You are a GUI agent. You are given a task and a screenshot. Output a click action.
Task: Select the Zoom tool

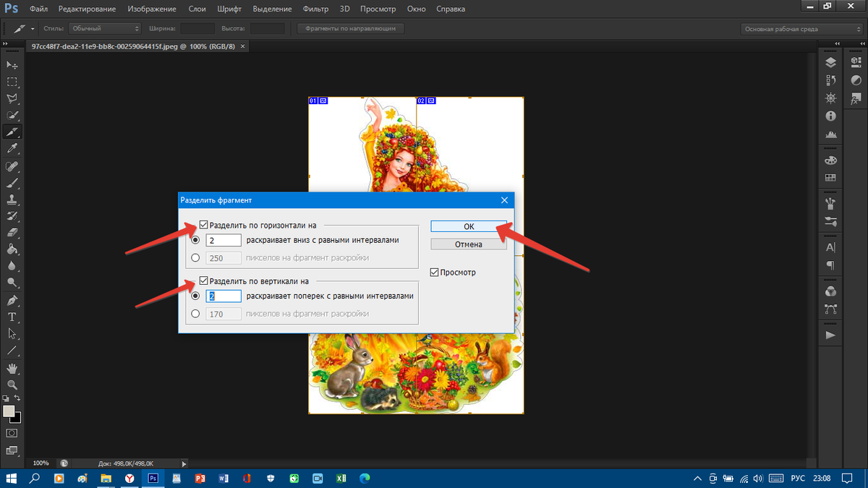point(12,384)
